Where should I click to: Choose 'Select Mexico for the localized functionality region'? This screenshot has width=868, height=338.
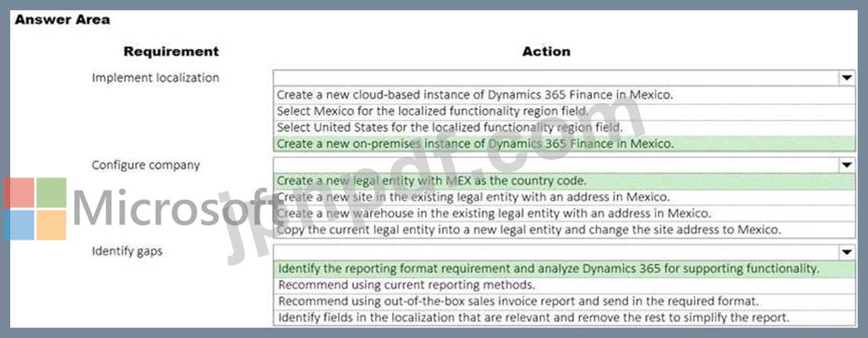(565, 111)
